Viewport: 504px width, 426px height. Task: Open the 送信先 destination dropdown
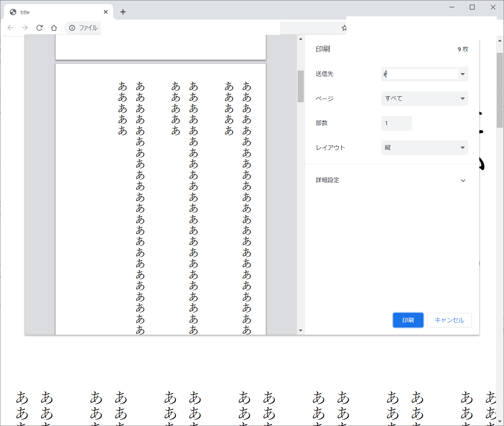point(424,74)
